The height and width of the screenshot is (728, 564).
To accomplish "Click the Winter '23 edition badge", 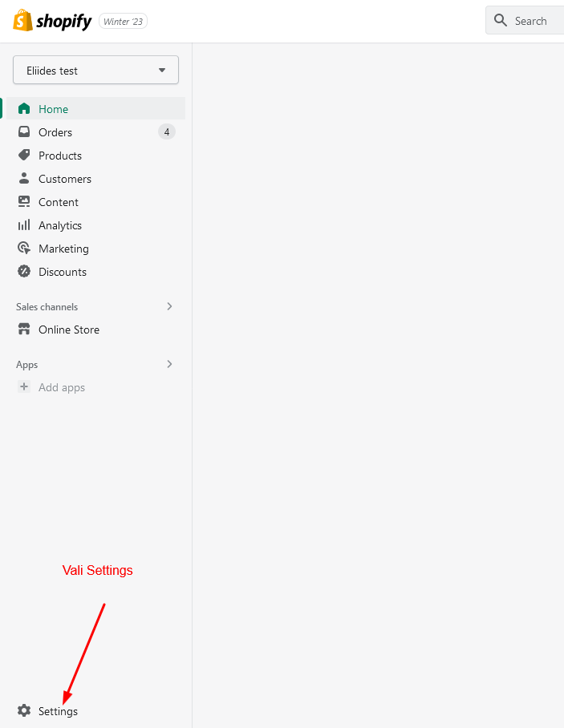I will click(123, 22).
